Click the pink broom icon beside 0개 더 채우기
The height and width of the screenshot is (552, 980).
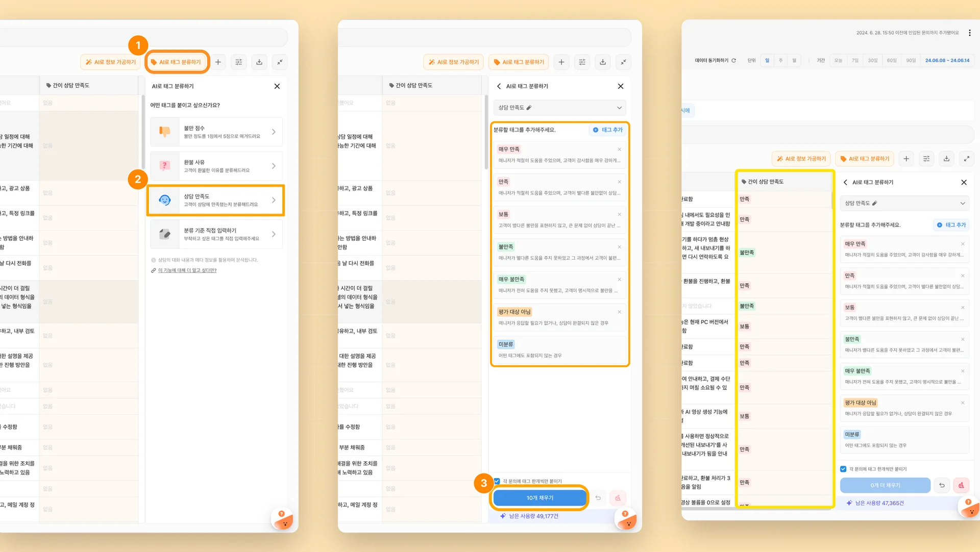(961, 485)
